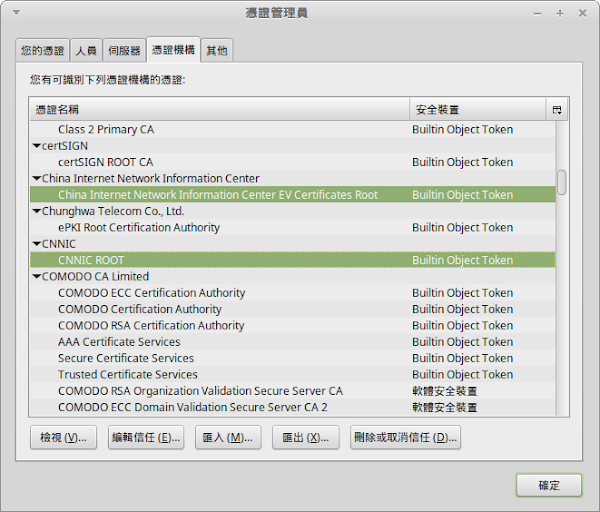Collapse the certSIGN group

[x=37, y=146]
